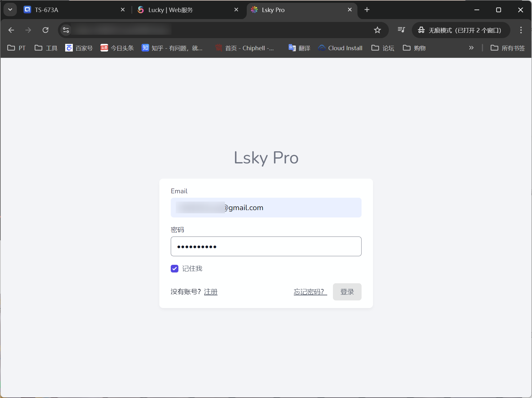Click the Email input field

[x=266, y=208]
